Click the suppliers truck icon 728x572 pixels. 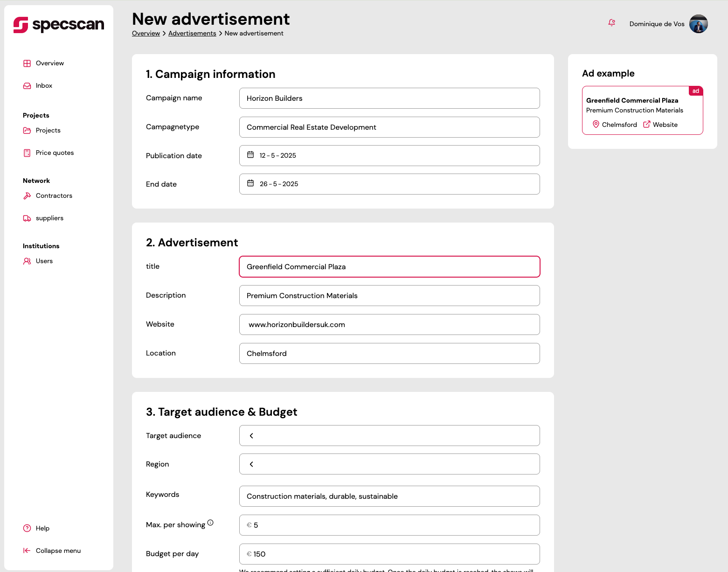[x=27, y=218]
